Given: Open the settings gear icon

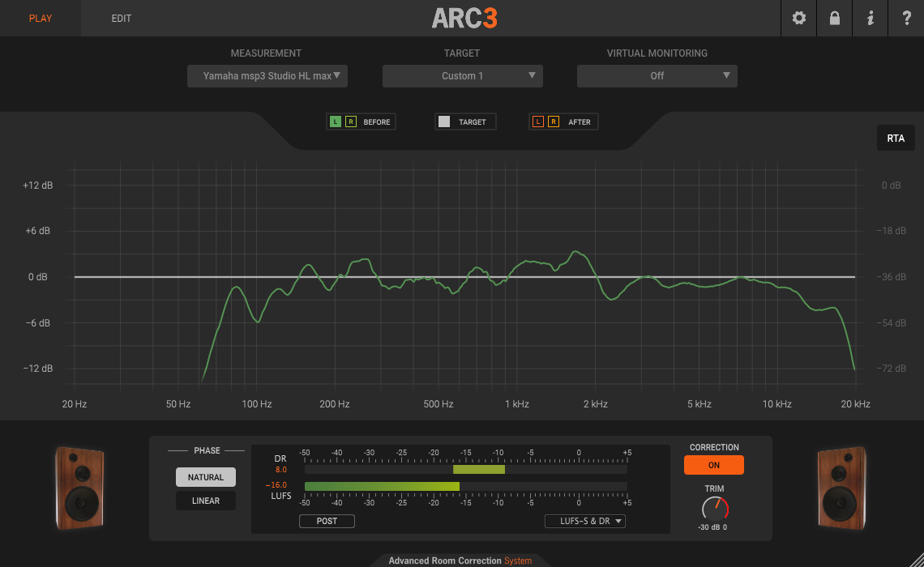Looking at the screenshot, I should coord(798,18).
